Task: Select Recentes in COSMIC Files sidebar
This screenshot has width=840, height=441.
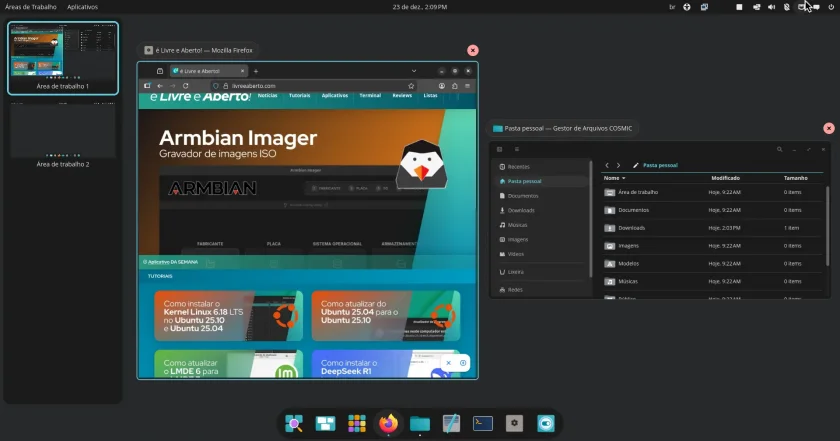Action: [x=540, y=167]
